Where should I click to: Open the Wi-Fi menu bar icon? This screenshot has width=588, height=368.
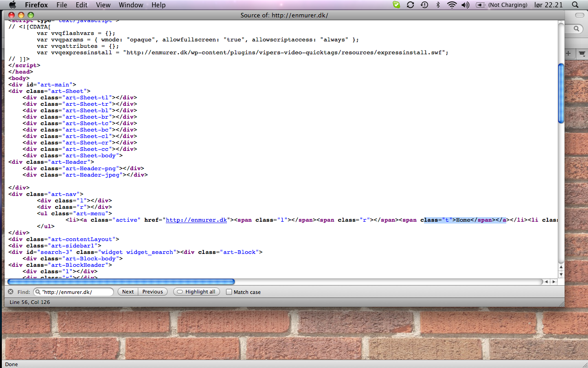click(x=452, y=5)
